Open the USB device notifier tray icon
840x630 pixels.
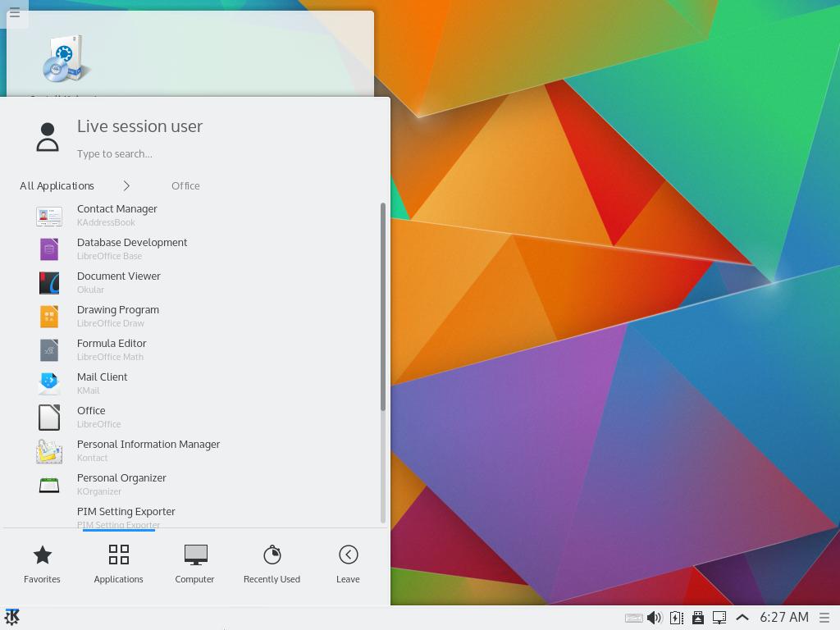tap(698, 618)
